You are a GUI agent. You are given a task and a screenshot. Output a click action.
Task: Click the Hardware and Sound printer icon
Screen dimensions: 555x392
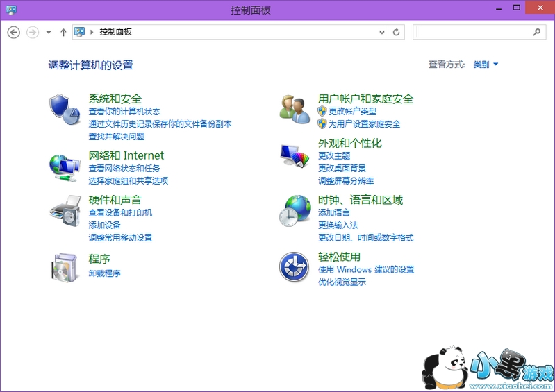pyautogui.click(x=65, y=210)
